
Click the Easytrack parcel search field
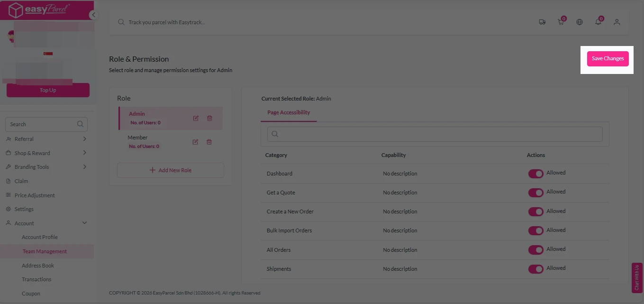(x=284, y=22)
